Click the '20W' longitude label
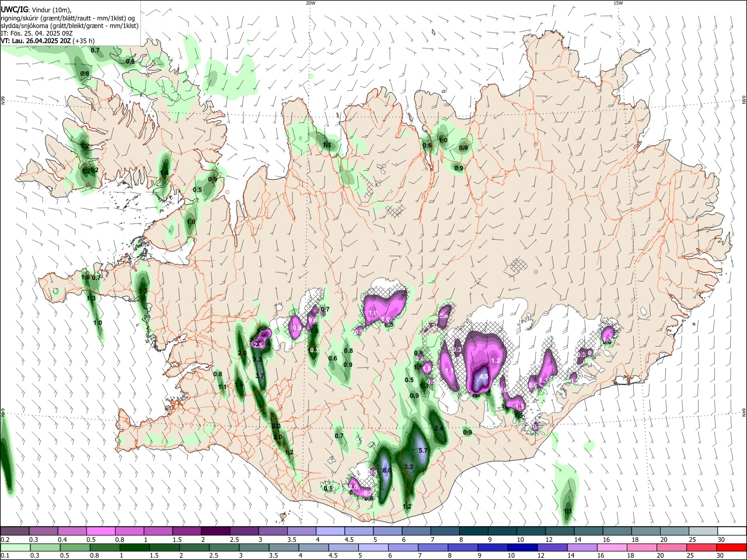The height and width of the screenshot is (560, 747). (310, 3)
